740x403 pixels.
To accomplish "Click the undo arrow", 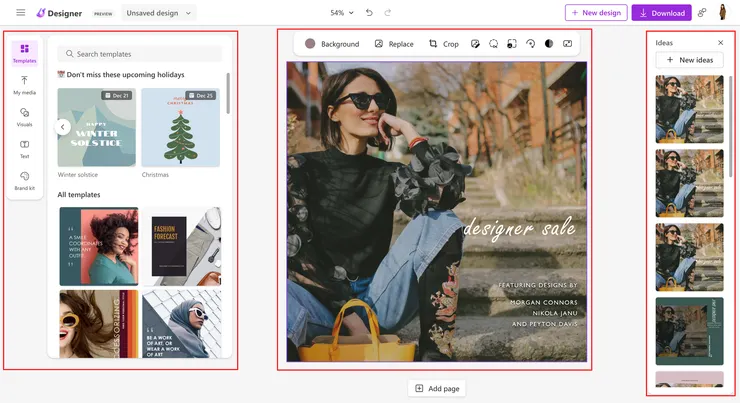I will point(369,13).
